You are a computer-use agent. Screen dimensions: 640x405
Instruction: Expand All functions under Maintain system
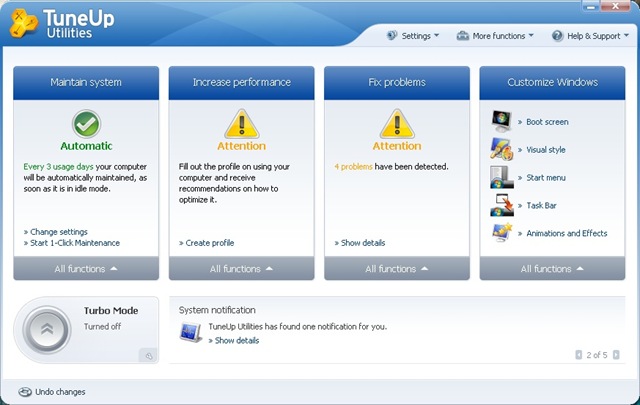coord(86,269)
